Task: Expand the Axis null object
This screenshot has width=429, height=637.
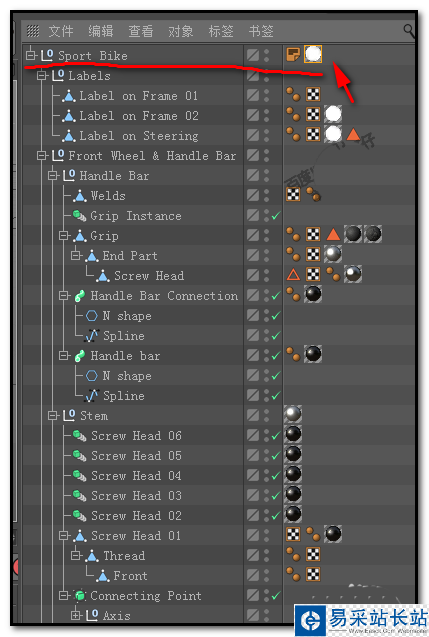Action: [x=75, y=615]
